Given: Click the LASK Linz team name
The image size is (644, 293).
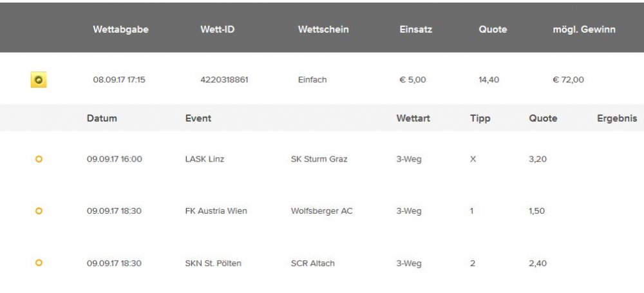Looking at the screenshot, I should click(x=205, y=159).
